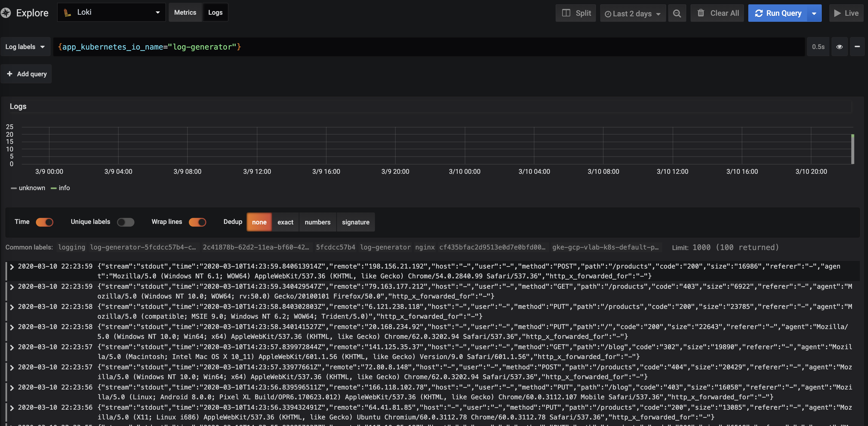Expand log row with remote 64.41.81.85
Viewport: 868px width, 426px height.
[x=12, y=408]
